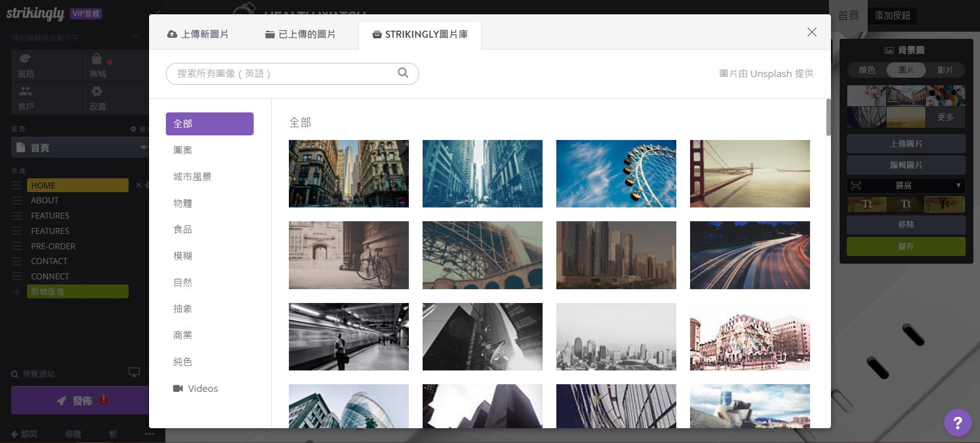Choose the Ferris wheel against sky photo

616,174
